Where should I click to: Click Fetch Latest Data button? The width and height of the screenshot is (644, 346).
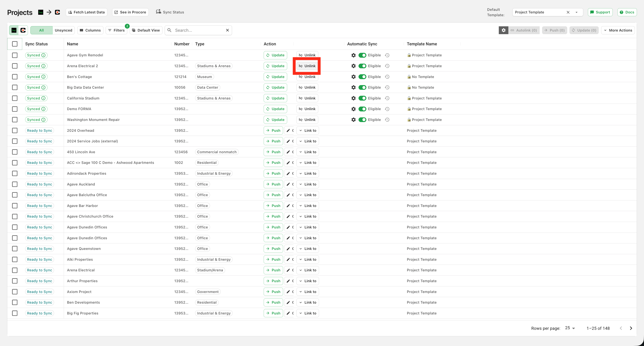point(86,12)
